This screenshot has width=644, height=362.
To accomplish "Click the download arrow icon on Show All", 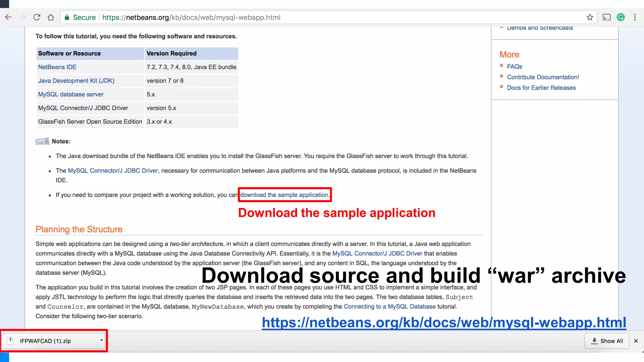I will (x=594, y=341).
